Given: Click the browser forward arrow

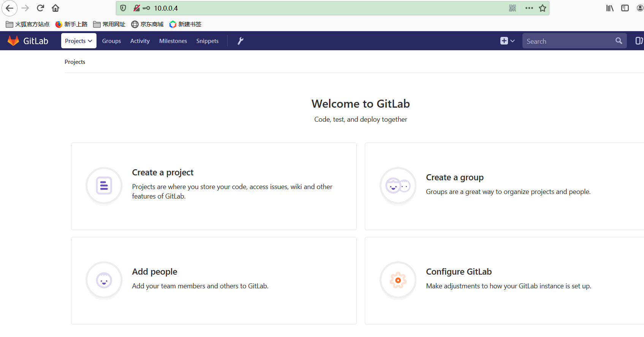Looking at the screenshot, I should click(25, 8).
